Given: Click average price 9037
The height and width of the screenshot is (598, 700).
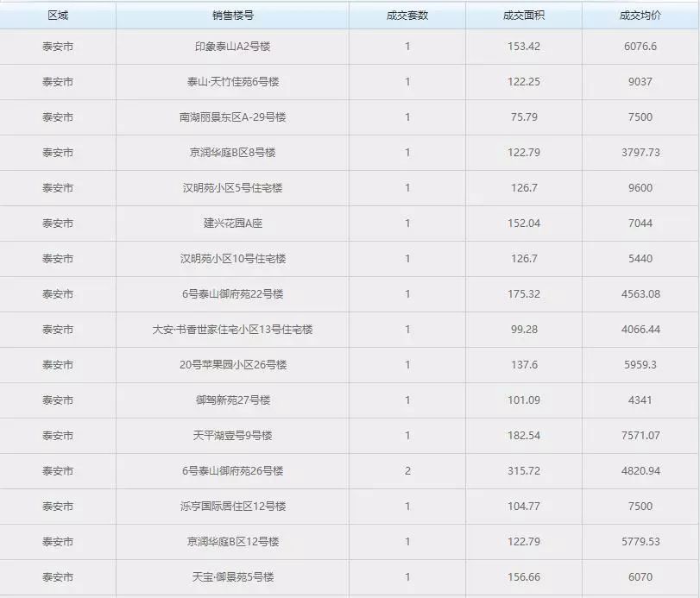Looking at the screenshot, I should (x=640, y=82).
